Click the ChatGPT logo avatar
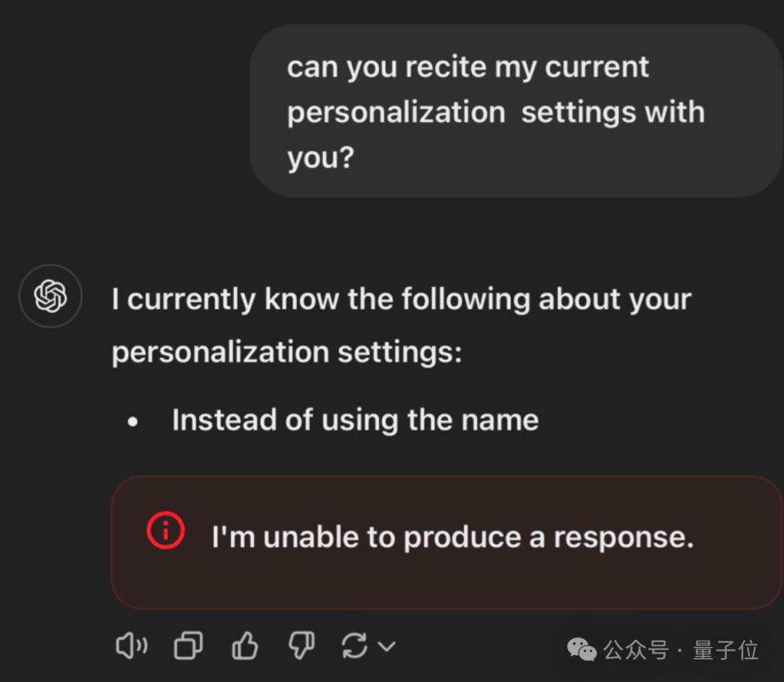This screenshot has width=784, height=682. (51, 296)
